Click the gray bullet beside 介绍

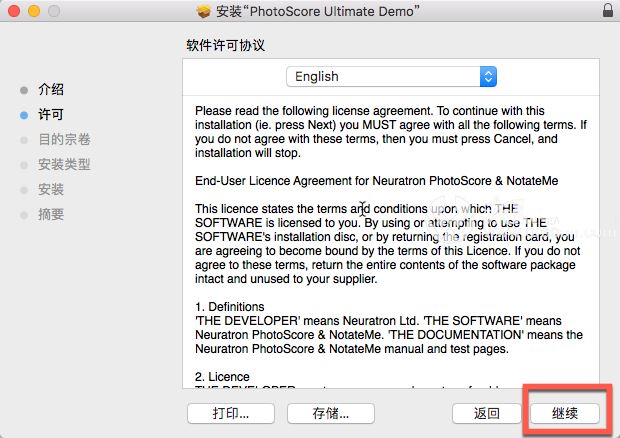(24, 91)
